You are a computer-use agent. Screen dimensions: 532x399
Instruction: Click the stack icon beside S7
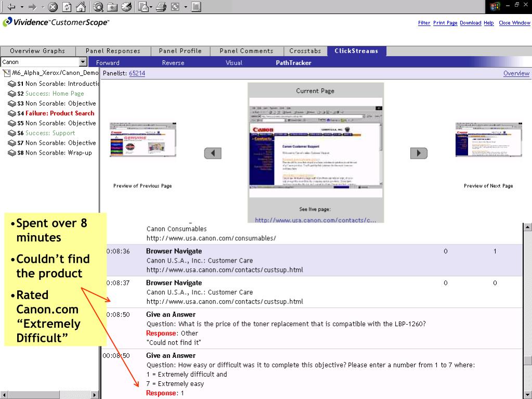click(x=12, y=143)
